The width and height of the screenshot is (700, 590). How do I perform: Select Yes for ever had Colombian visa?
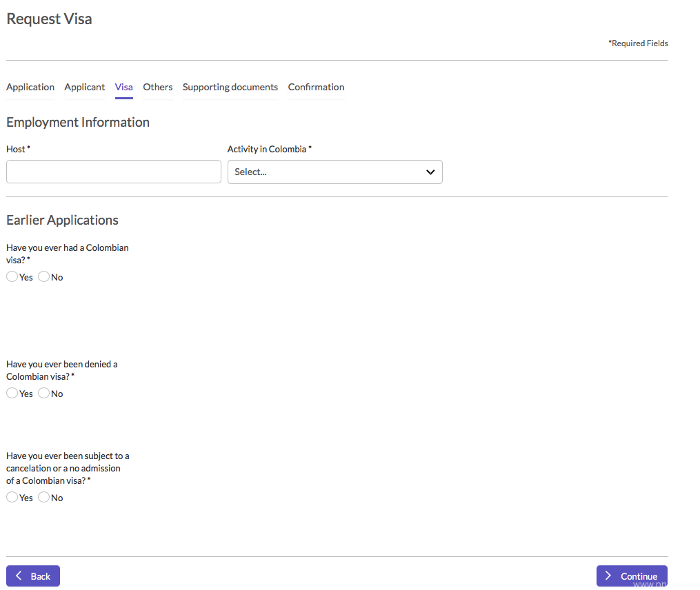tap(12, 277)
